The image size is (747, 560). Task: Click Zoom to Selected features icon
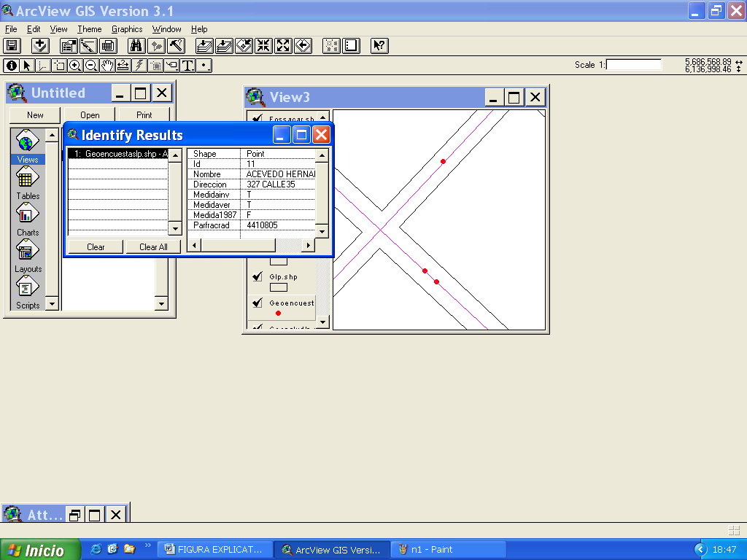(244, 46)
